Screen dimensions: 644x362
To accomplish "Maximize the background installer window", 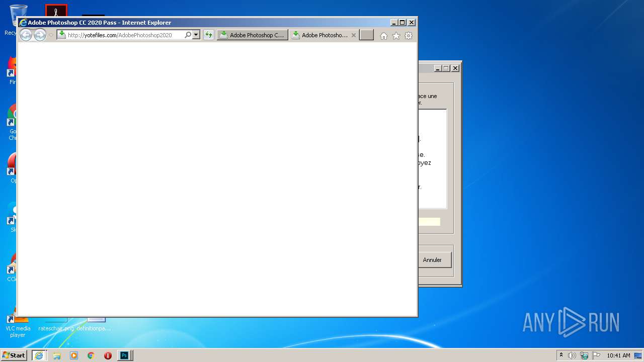I will click(446, 68).
